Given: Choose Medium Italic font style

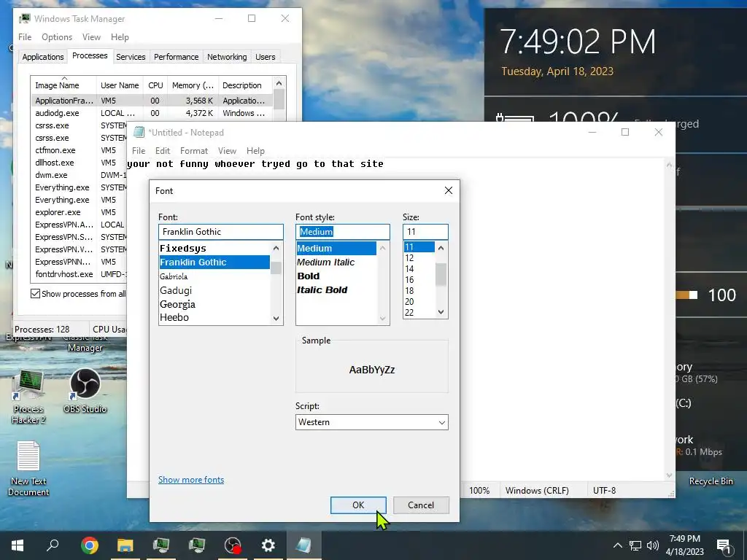Looking at the screenshot, I should pos(336,262).
